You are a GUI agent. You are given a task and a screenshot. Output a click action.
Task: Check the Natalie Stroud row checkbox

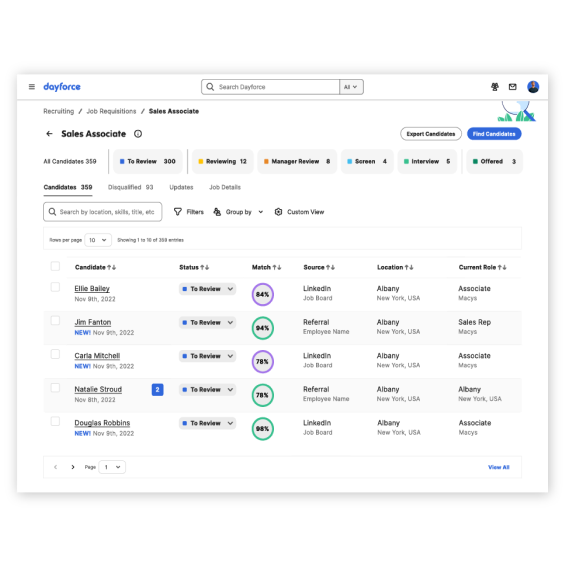pos(55,388)
